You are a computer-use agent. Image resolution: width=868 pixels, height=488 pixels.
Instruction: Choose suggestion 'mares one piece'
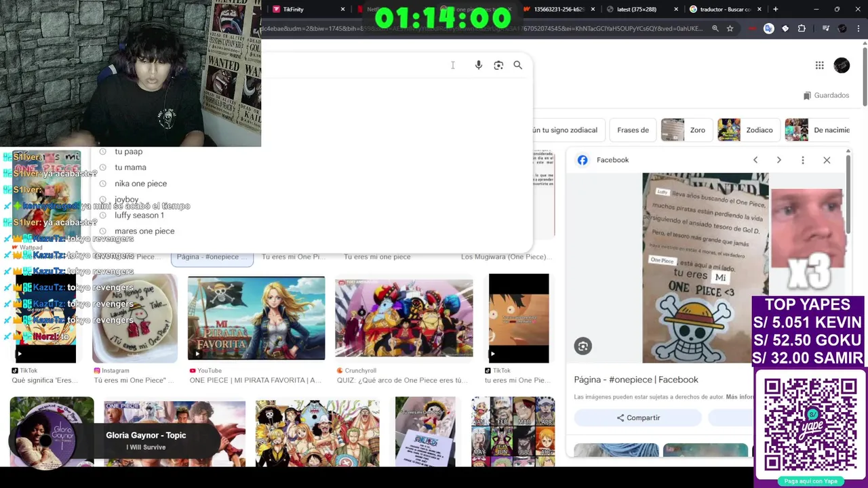(x=144, y=231)
